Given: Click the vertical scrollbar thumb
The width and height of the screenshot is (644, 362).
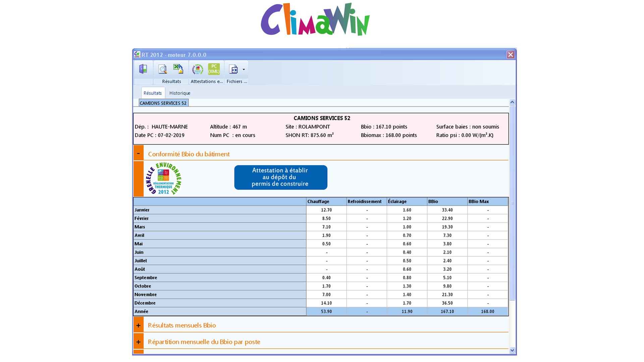Looking at the screenshot, I should pyautogui.click(x=512, y=203).
